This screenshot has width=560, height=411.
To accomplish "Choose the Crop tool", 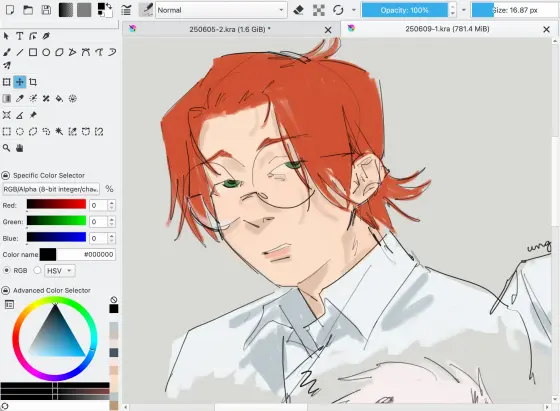I will point(33,82).
